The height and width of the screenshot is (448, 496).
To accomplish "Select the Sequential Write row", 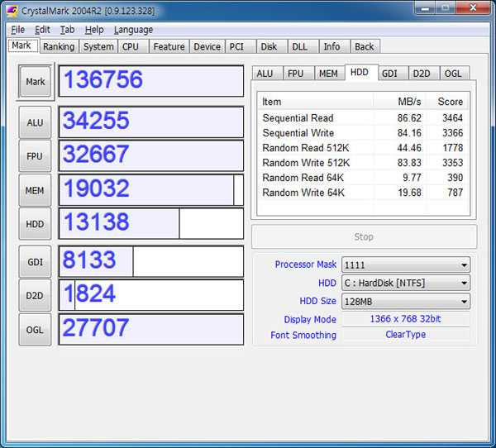I will (x=363, y=133).
